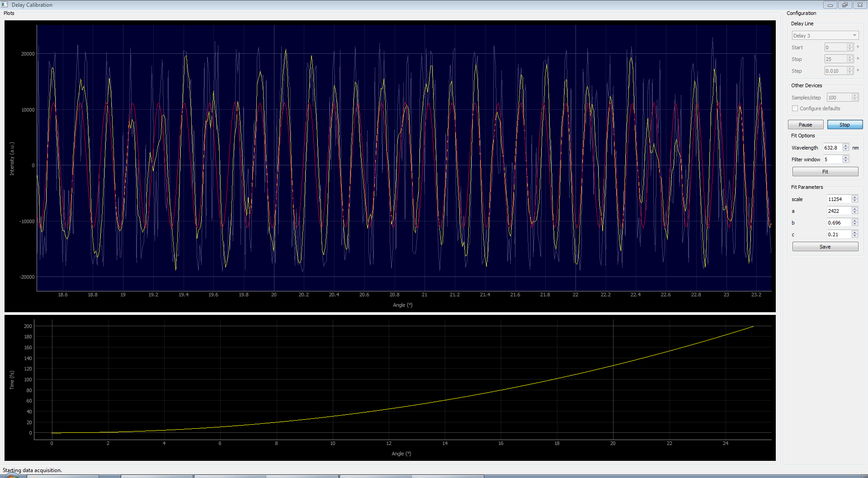Increase the scale fit parameter via up arrow
The height and width of the screenshot is (478, 868).
(855, 197)
